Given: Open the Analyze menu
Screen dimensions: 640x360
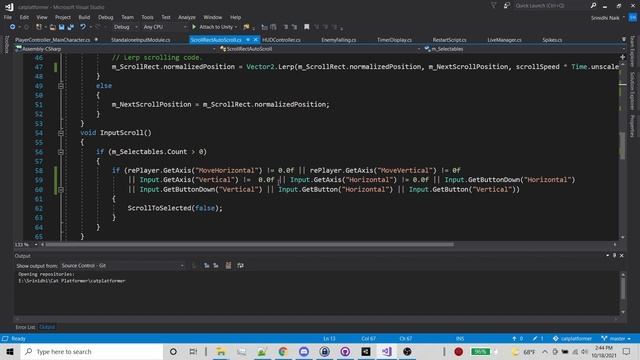Looking at the screenshot, I should point(187,17).
